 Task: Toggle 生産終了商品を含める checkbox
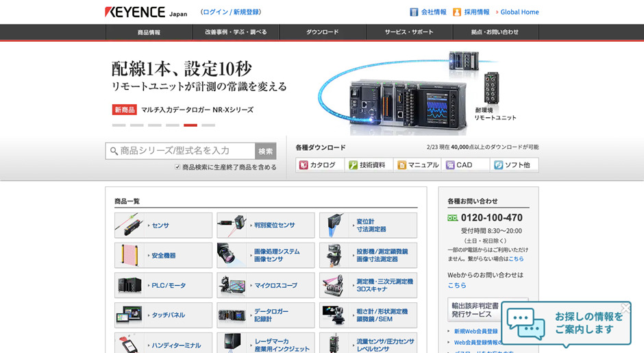point(177,167)
